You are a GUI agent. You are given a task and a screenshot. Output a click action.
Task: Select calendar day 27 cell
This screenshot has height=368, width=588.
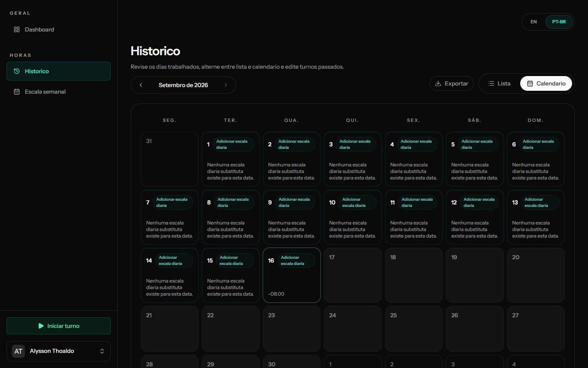tap(536, 329)
